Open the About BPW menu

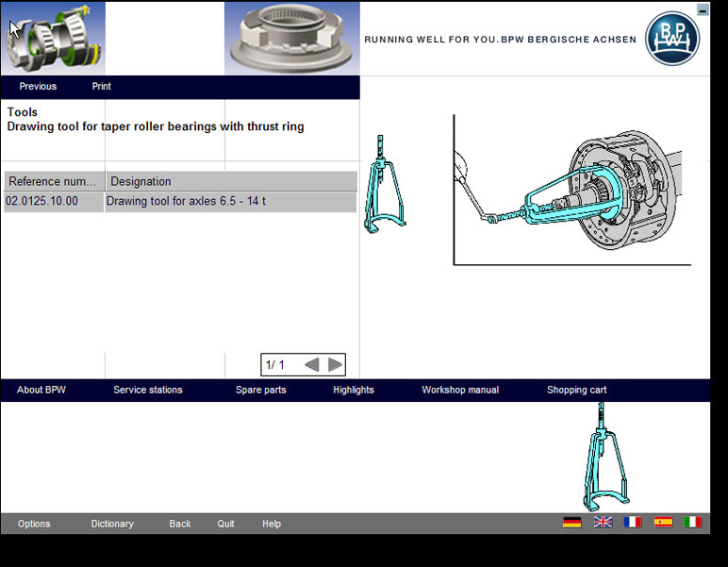coord(41,391)
